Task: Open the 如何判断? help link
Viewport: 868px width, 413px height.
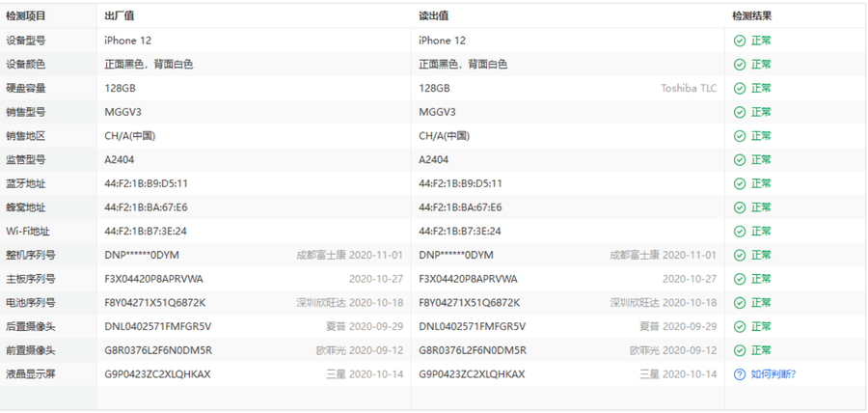Action: tap(773, 374)
